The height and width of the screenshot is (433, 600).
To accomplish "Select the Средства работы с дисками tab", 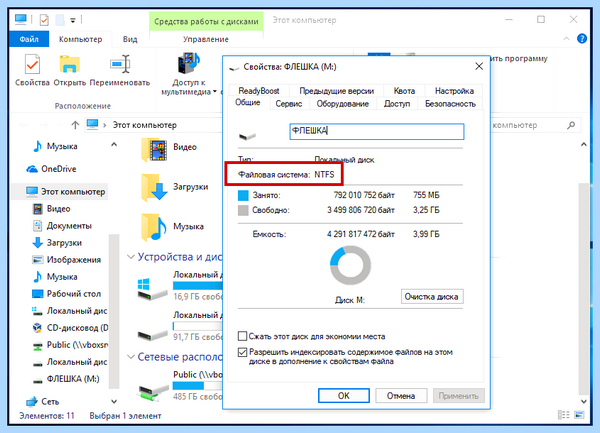I will click(206, 21).
